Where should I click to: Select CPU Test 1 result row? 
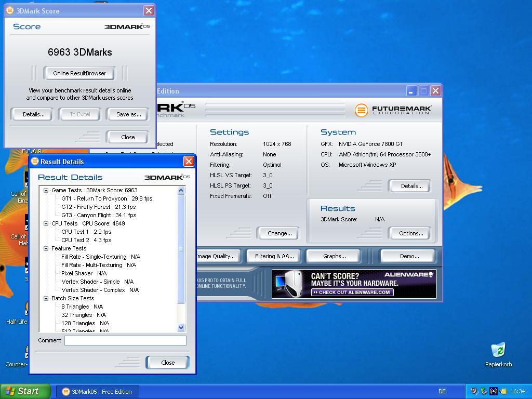86,232
